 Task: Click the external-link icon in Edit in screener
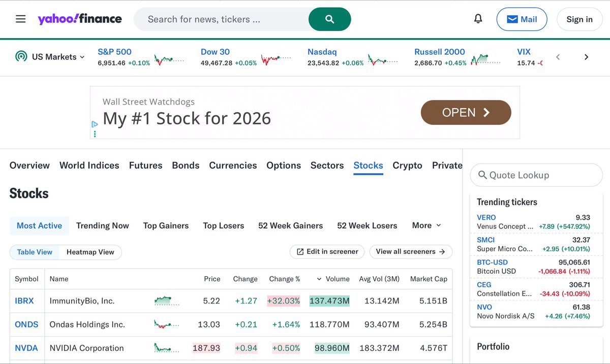click(x=300, y=252)
